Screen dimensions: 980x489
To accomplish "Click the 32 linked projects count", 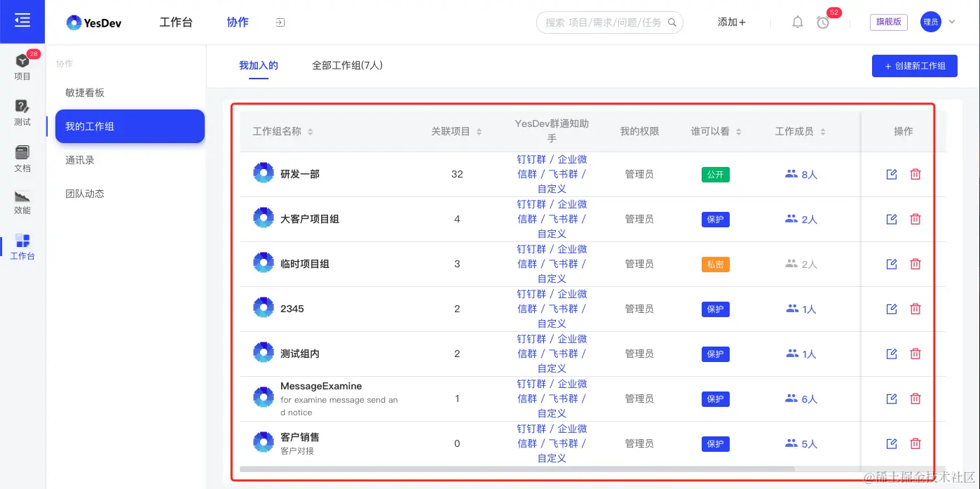I will tap(457, 174).
